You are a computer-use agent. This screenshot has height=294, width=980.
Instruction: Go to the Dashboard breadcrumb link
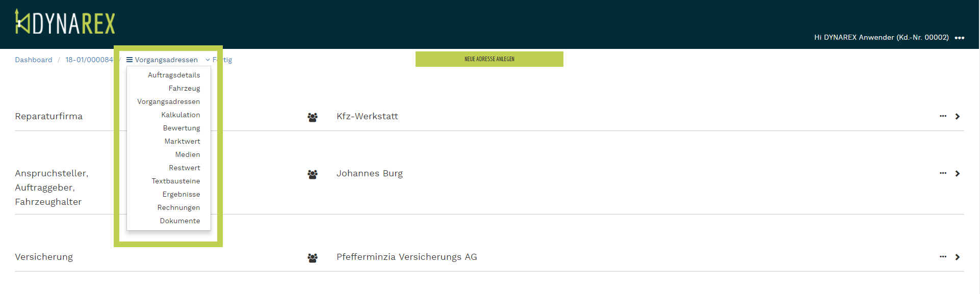pos(34,60)
